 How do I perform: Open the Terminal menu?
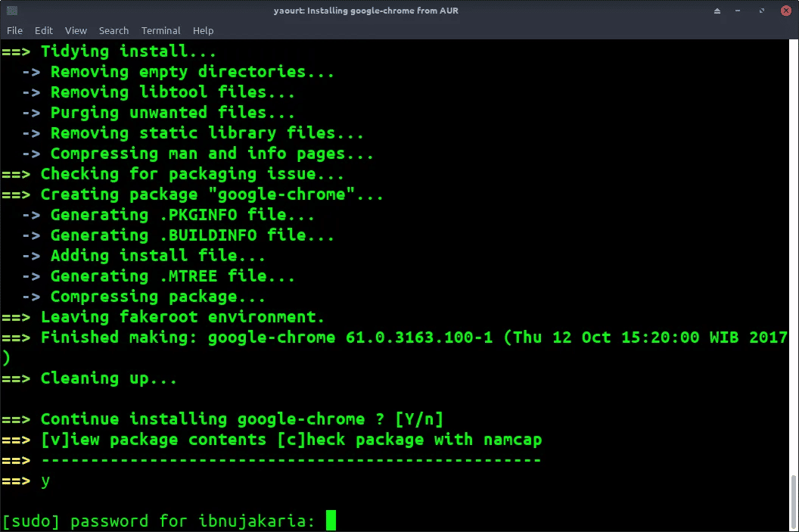(x=160, y=30)
